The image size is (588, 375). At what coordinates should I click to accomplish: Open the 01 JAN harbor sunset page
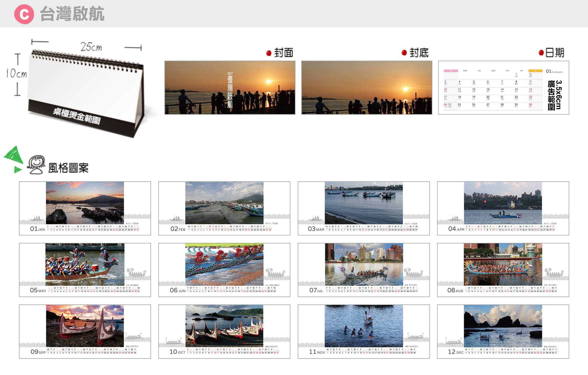click(85, 208)
